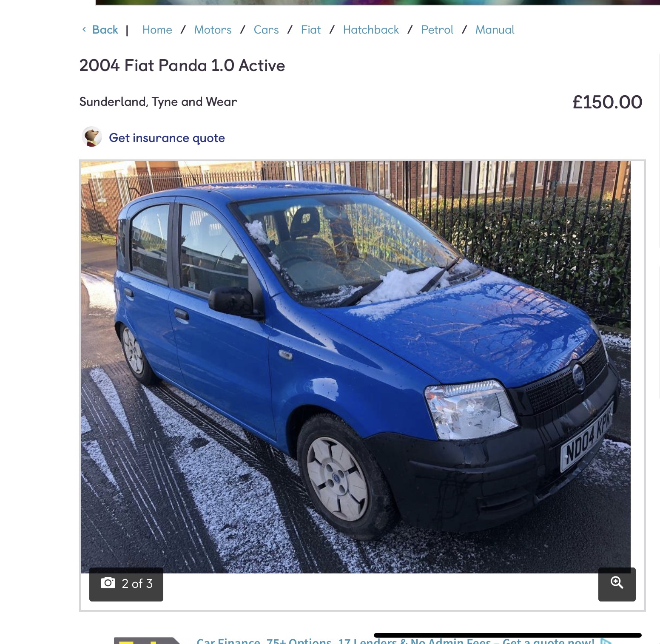This screenshot has height=644, width=660.
Task: Click the top banner image strip
Action: coord(378,2)
